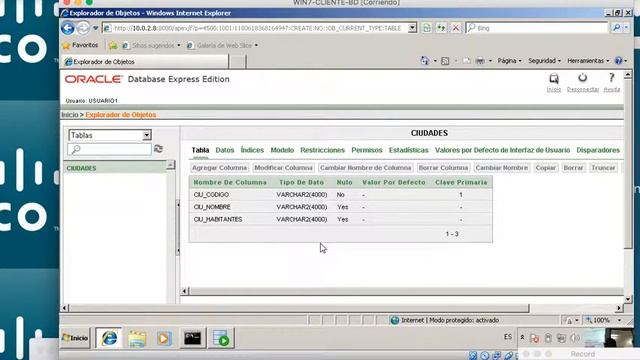Click the Print icon in command bar
Screen dimensions: 640x360
coord(480,61)
